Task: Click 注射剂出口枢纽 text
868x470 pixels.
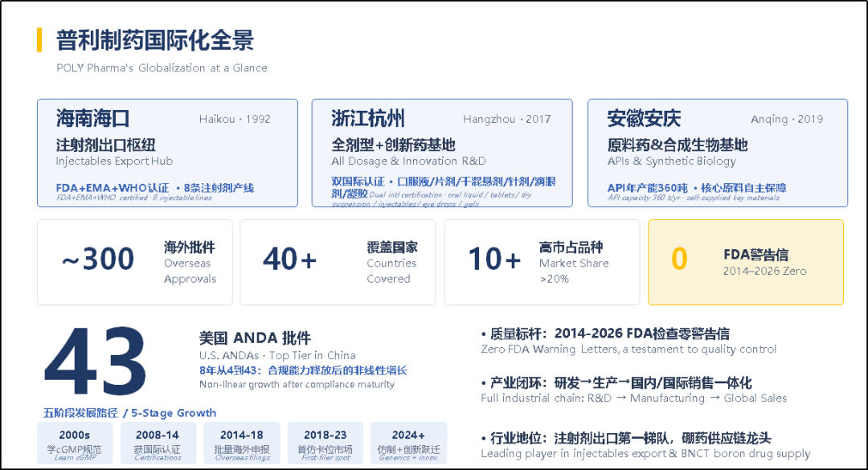Action: tap(106, 145)
